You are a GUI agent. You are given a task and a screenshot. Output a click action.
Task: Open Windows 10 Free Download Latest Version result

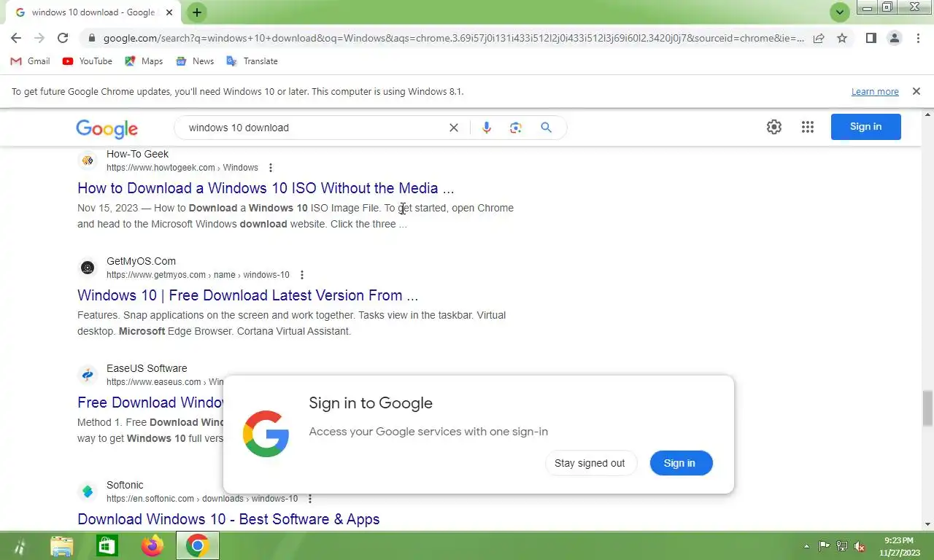coord(247,295)
